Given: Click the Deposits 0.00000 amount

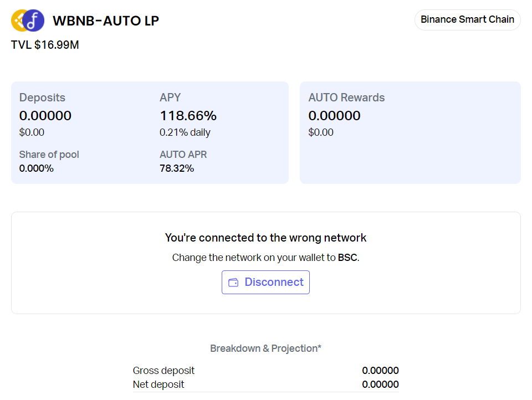Looking at the screenshot, I should (45, 116).
